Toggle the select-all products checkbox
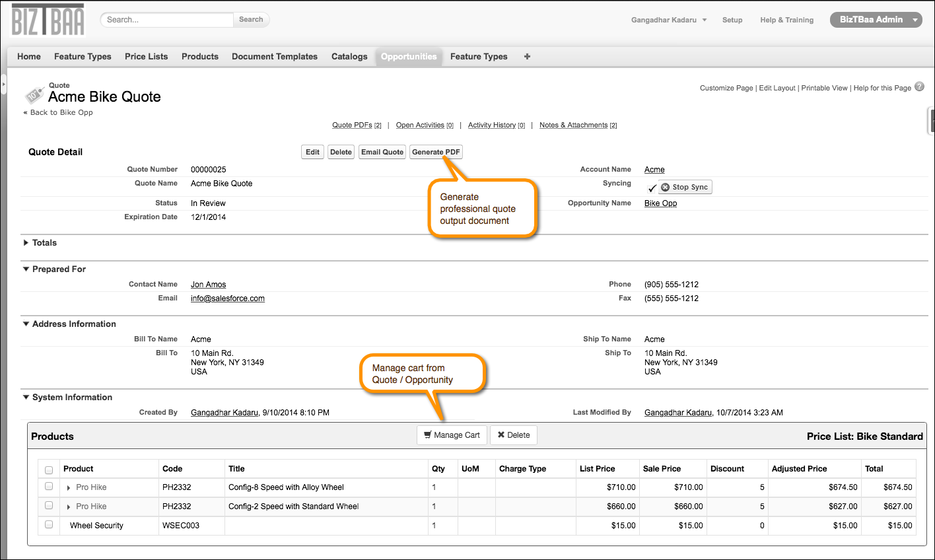This screenshot has height=560, width=935. pyautogui.click(x=49, y=470)
